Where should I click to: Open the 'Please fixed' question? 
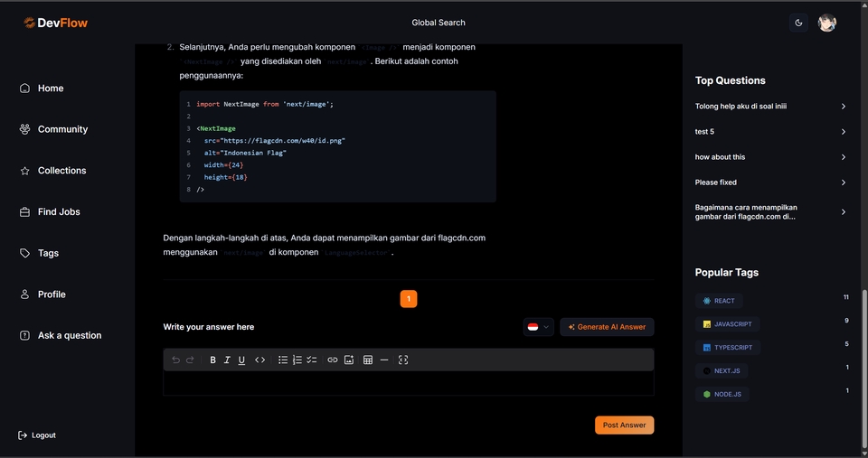pyautogui.click(x=716, y=182)
